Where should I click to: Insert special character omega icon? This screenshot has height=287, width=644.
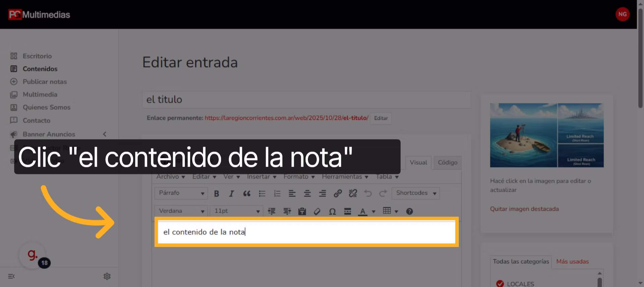(x=332, y=211)
